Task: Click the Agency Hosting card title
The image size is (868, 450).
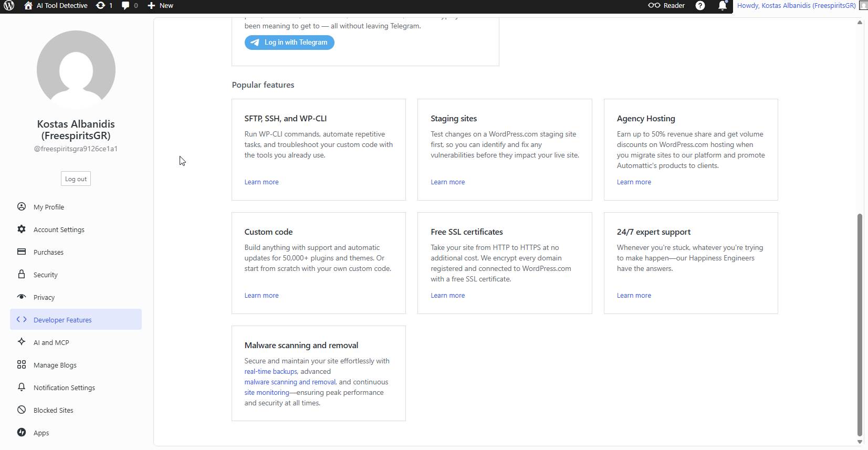Action: tap(646, 118)
